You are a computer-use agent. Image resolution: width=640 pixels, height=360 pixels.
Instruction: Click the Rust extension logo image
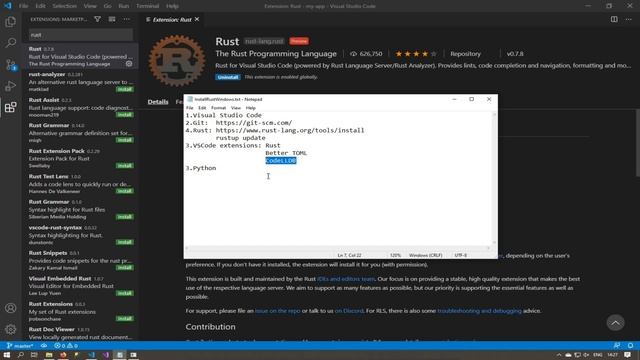click(x=177, y=60)
